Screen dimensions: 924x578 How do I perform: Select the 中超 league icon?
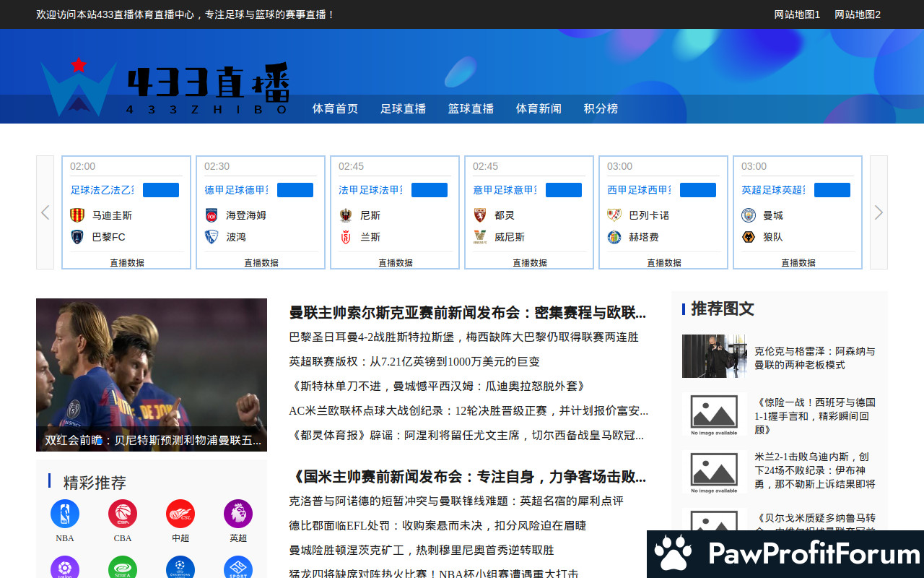click(180, 514)
